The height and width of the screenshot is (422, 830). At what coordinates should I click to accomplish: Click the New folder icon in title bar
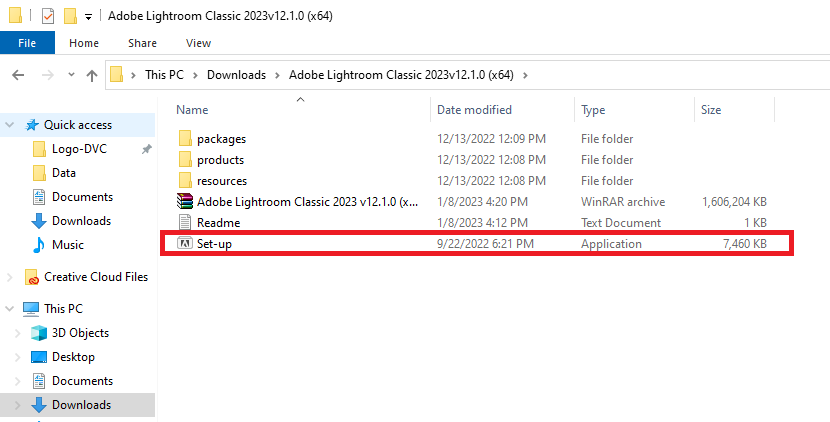[x=70, y=16]
